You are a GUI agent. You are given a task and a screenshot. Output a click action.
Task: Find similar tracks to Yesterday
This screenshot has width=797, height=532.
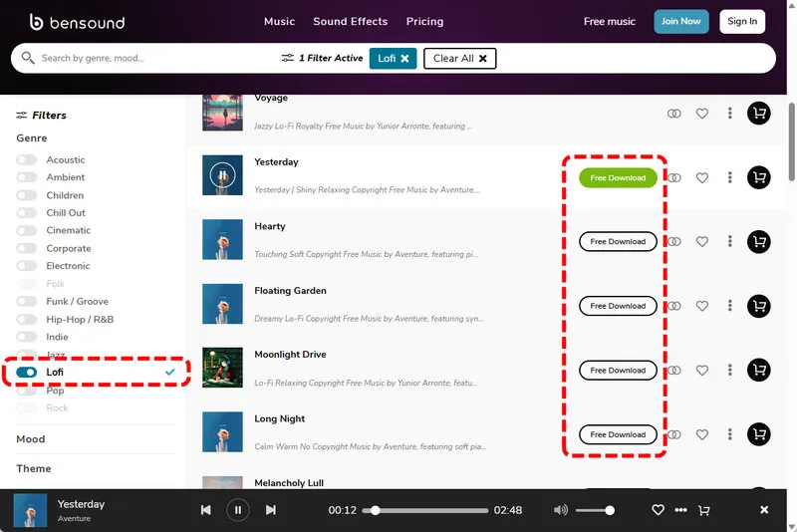tap(674, 177)
